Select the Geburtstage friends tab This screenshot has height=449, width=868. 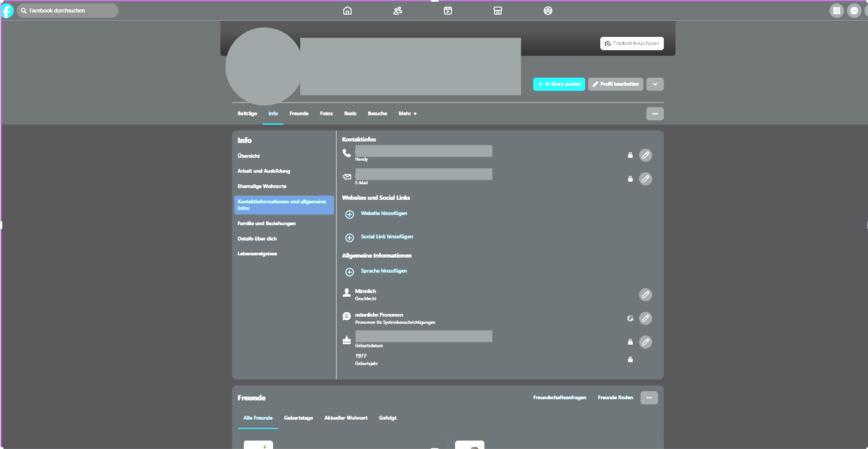click(298, 418)
